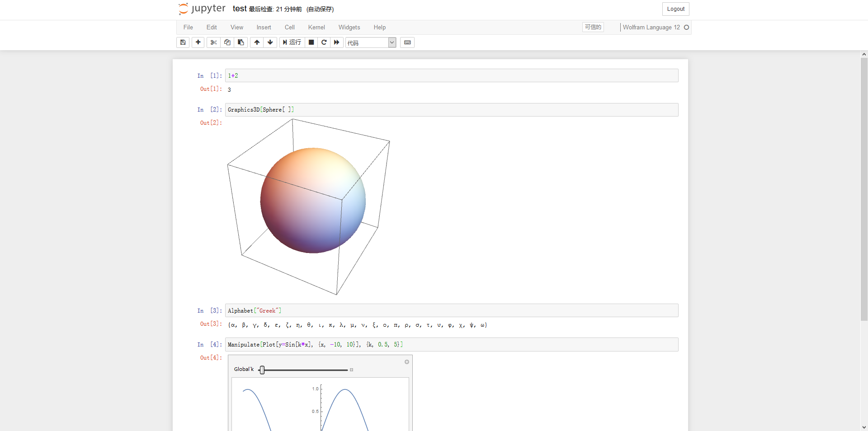Screen dimensions: 868x431
Task: Restart the kernel
Action: (x=324, y=42)
